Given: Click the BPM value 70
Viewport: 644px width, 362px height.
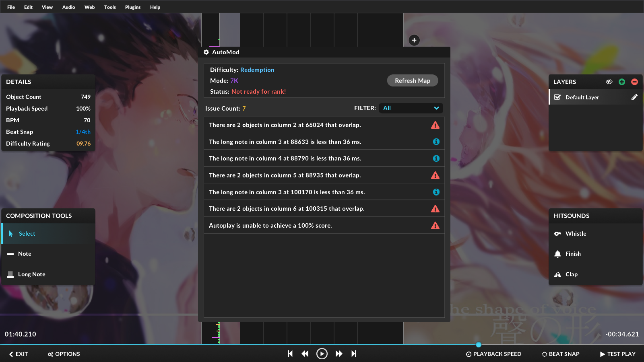Looking at the screenshot, I should click(87, 120).
